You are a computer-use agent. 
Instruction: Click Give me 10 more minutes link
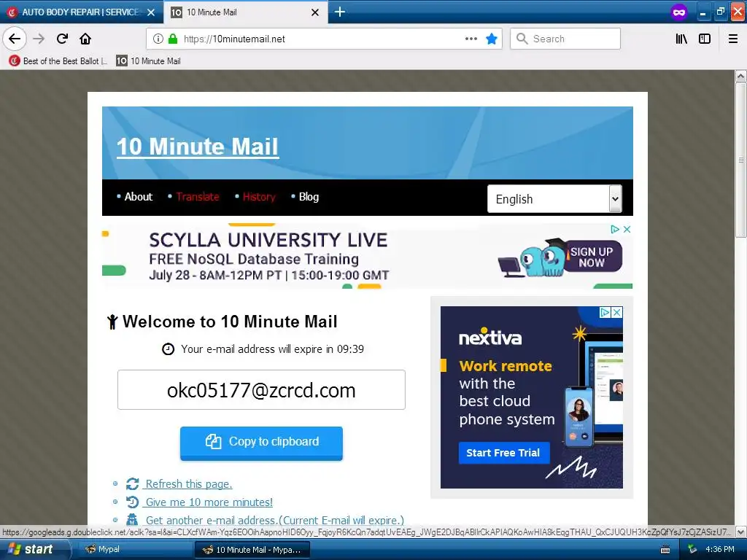209,502
